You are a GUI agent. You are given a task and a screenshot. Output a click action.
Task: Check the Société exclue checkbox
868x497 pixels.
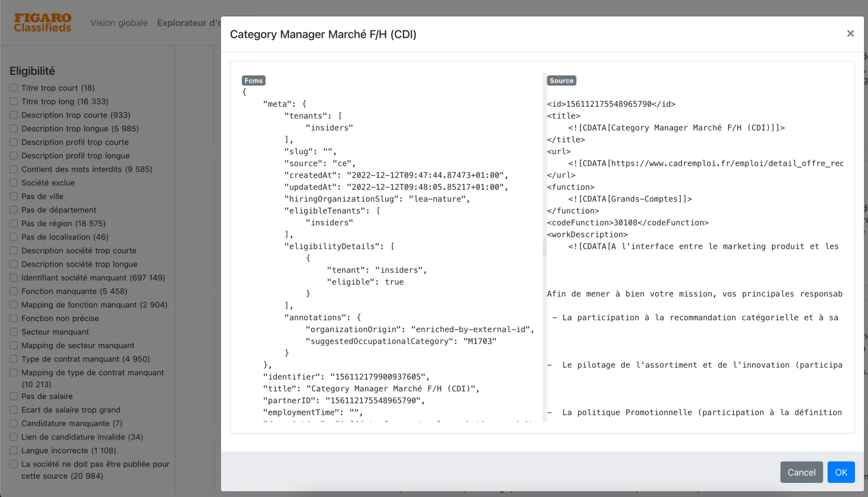point(14,183)
